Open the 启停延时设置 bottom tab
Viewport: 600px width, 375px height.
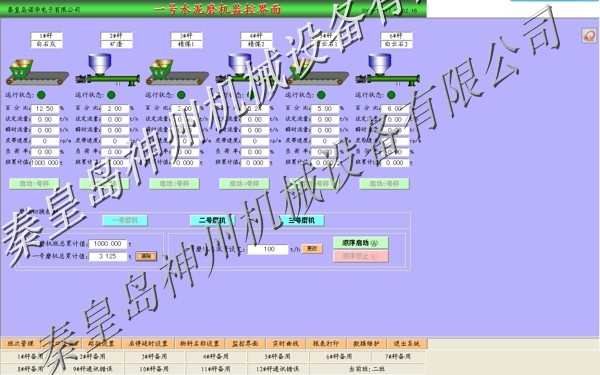click(148, 344)
